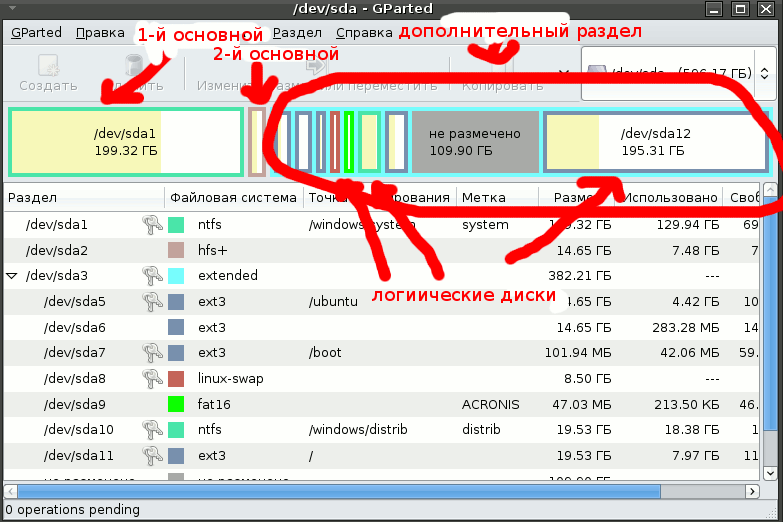
Task: Open the Правка menu
Action: click(100, 32)
